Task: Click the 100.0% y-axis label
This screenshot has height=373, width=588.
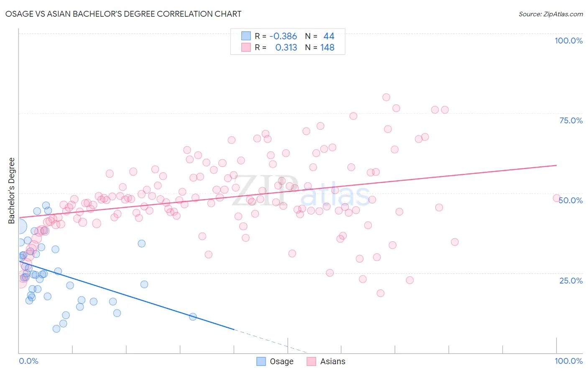Action: pyautogui.click(x=568, y=41)
